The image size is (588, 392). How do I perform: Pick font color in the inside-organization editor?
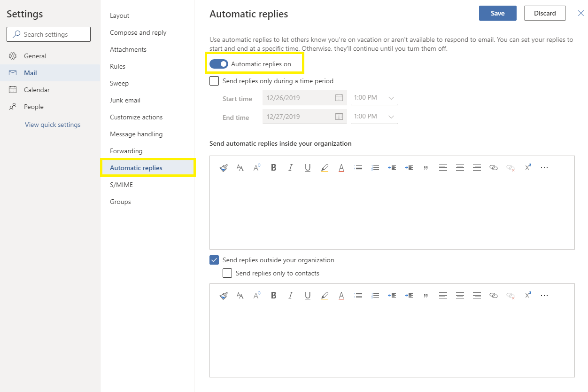(x=341, y=168)
